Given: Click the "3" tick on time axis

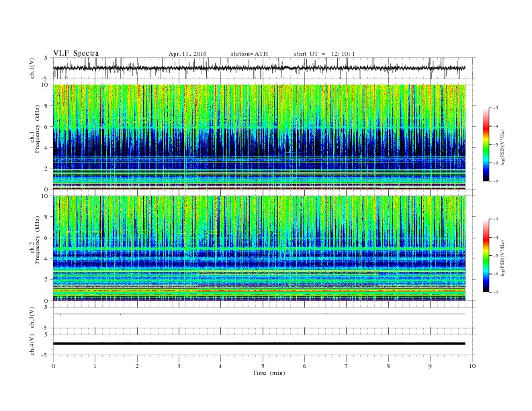Looking at the screenshot, I should click(179, 366).
